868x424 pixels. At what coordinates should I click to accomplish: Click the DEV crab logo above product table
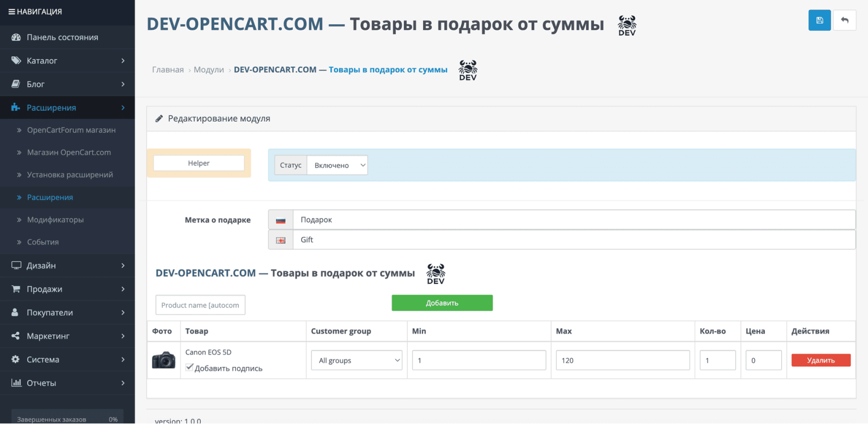click(436, 274)
